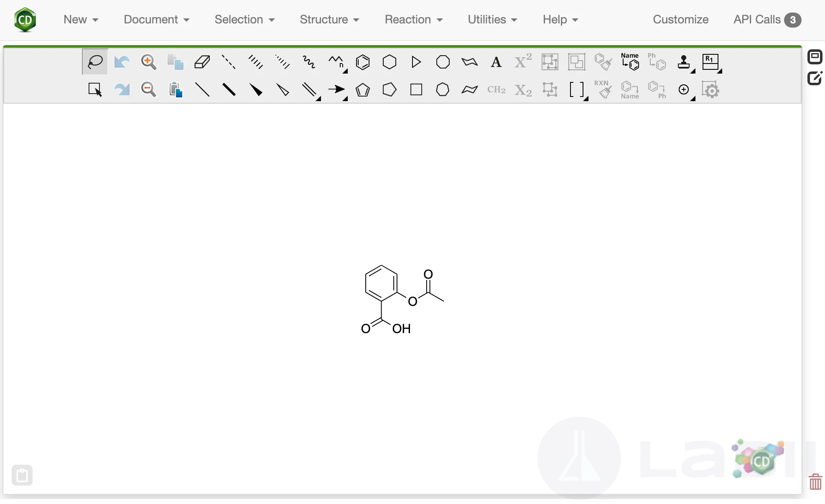Click the trash icon at bottom right

click(815, 482)
